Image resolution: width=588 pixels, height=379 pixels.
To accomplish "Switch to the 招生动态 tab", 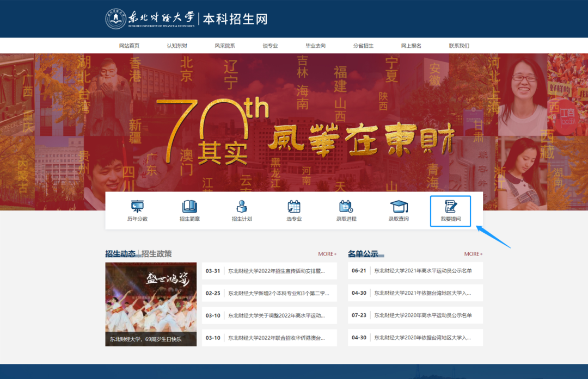I will coord(120,253).
